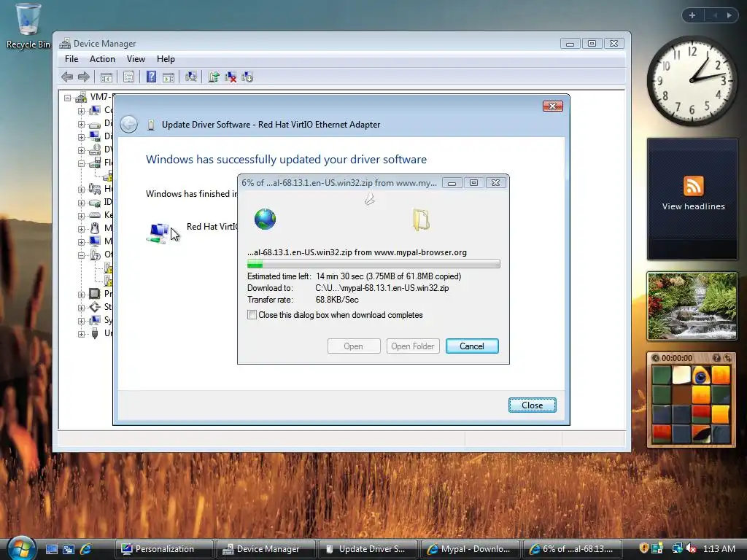Switch to Device Manager taskbar button
Image resolution: width=747 pixels, height=560 pixels.
coord(267,549)
